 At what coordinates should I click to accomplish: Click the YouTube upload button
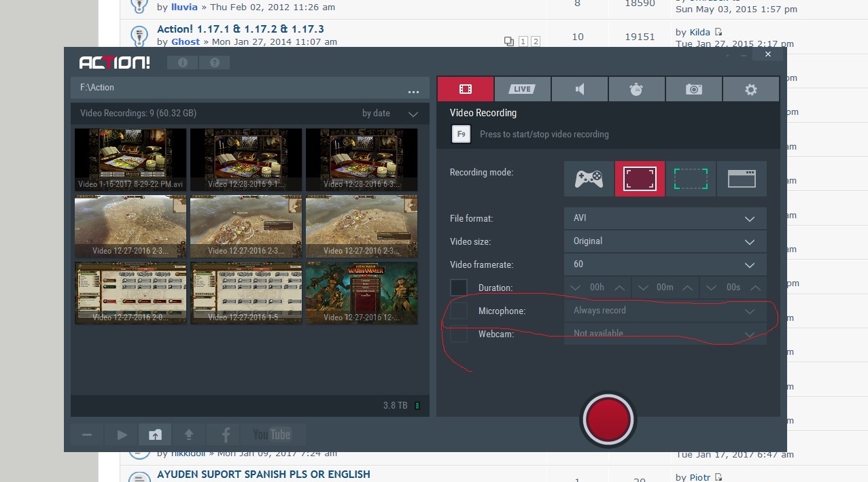point(272,434)
